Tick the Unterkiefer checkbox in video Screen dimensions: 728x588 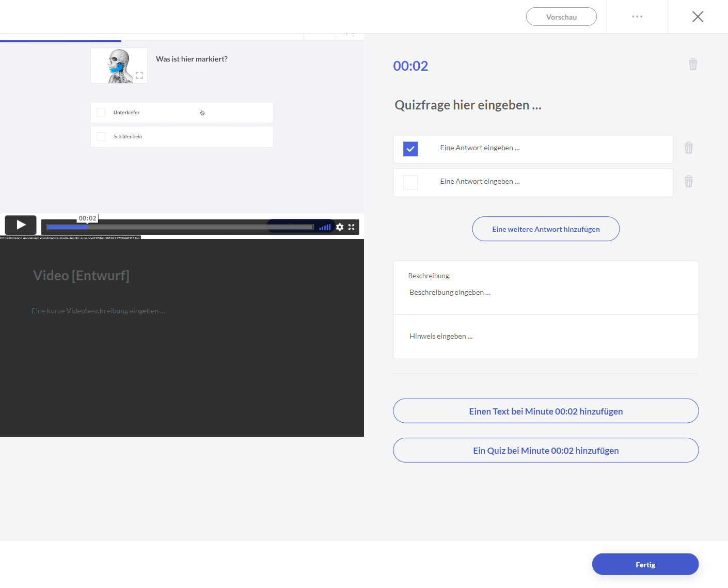click(x=101, y=113)
